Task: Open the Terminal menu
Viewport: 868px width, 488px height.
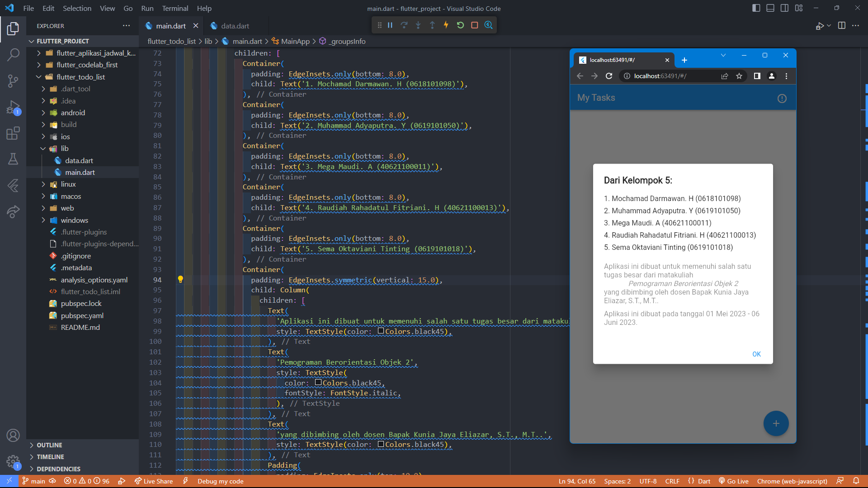Action: (x=175, y=8)
